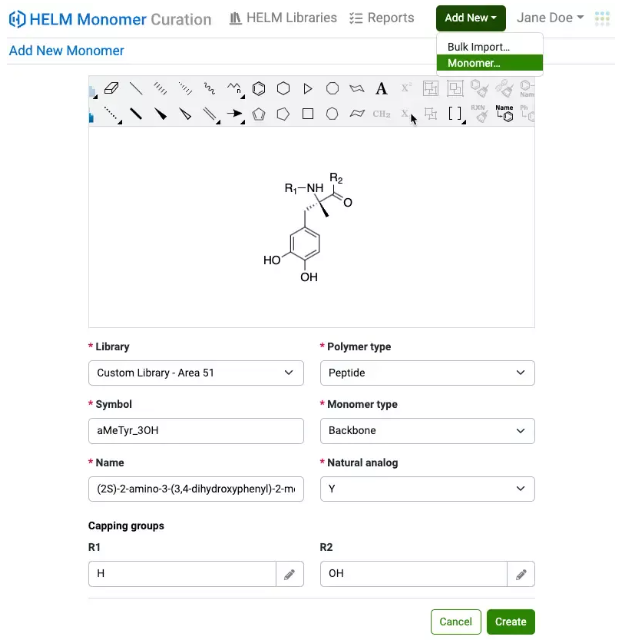618x641 pixels.
Task: Click the single bond line tool
Action: click(x=136, y=88)
